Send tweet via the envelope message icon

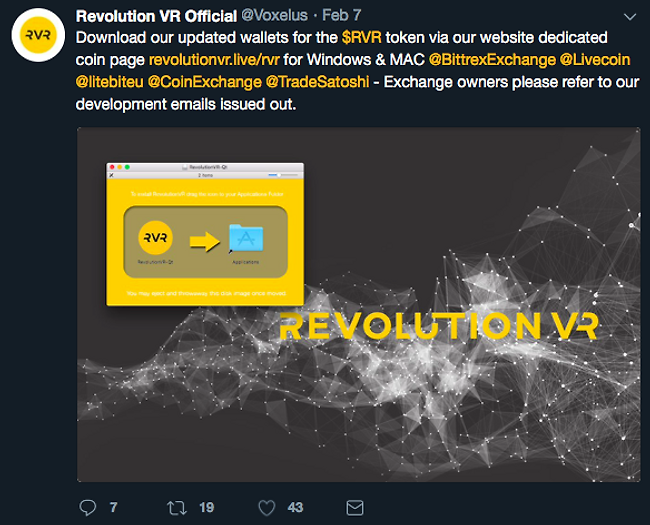[x=355, y=508]
